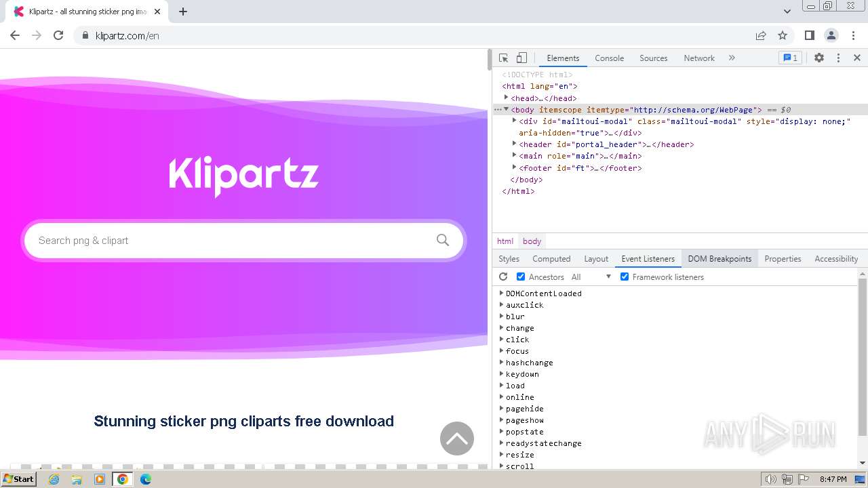Bookmark this page with the star
The image size is (868, 488).
click(783, 35)
